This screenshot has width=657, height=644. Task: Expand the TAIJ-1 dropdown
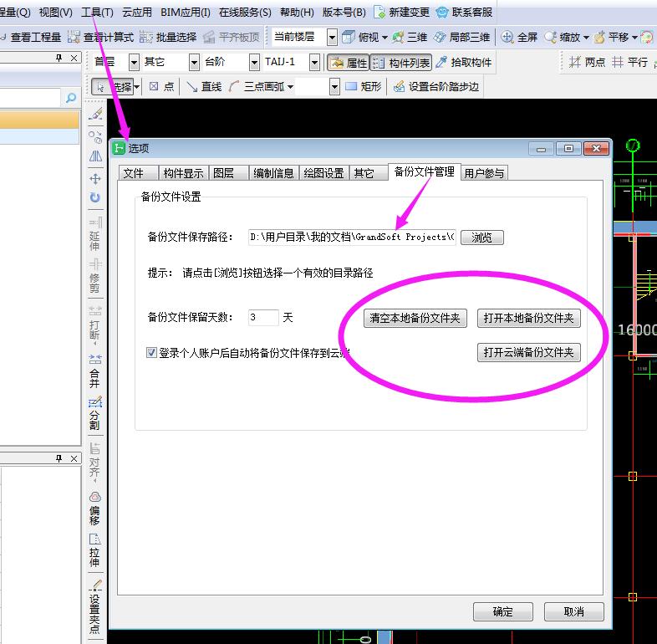[x=314, y=63]
